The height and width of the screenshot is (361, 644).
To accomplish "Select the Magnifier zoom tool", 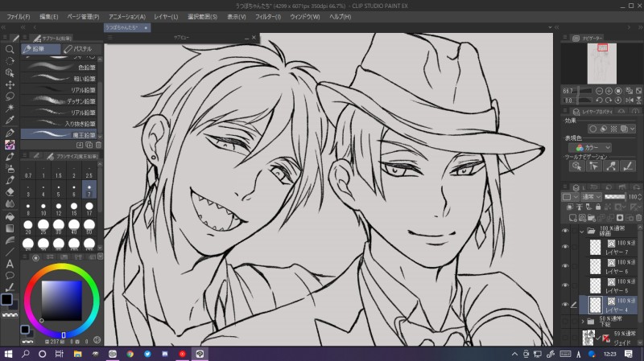I will (10, 48).
